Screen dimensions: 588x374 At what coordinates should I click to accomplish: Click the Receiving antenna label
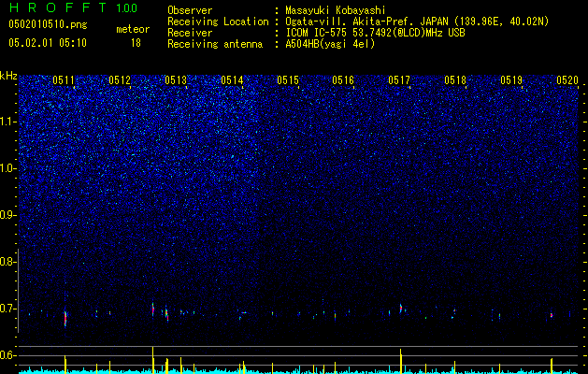pyautogui.click(x=215, y=44)
